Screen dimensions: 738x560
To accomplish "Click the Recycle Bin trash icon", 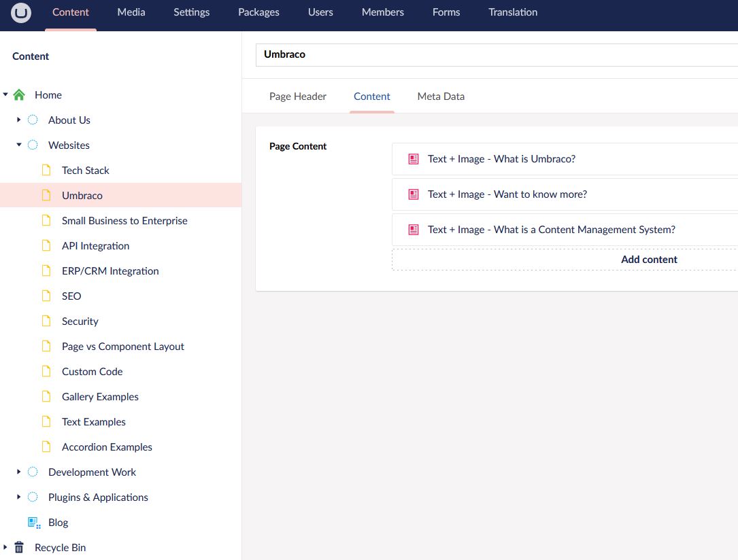I will (x=19, y=548).
